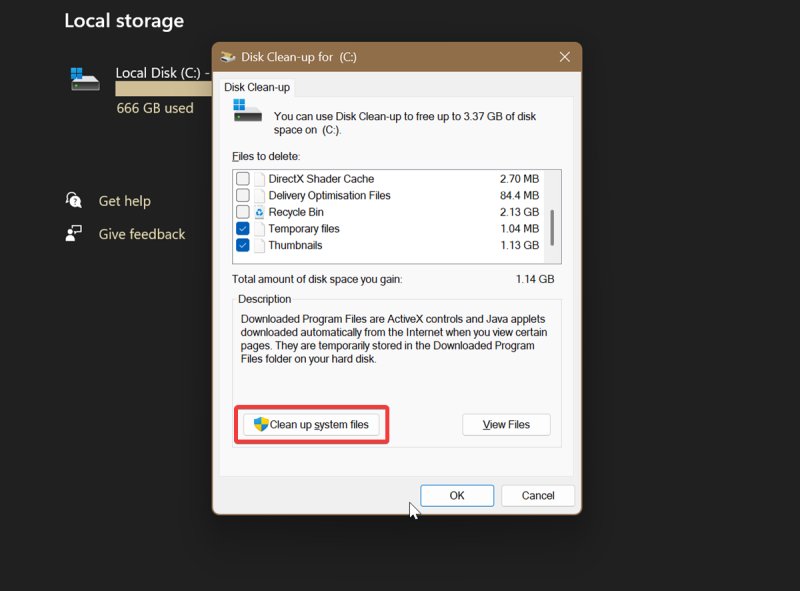Open View Files
800x591 pixels.
click(x=506, y=425)
